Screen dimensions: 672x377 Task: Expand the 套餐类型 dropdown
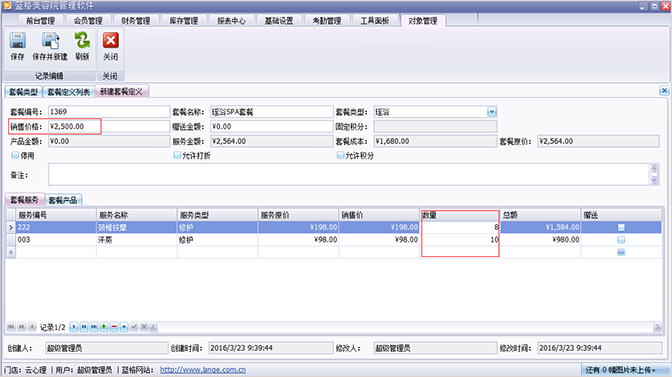pos(492,112)
